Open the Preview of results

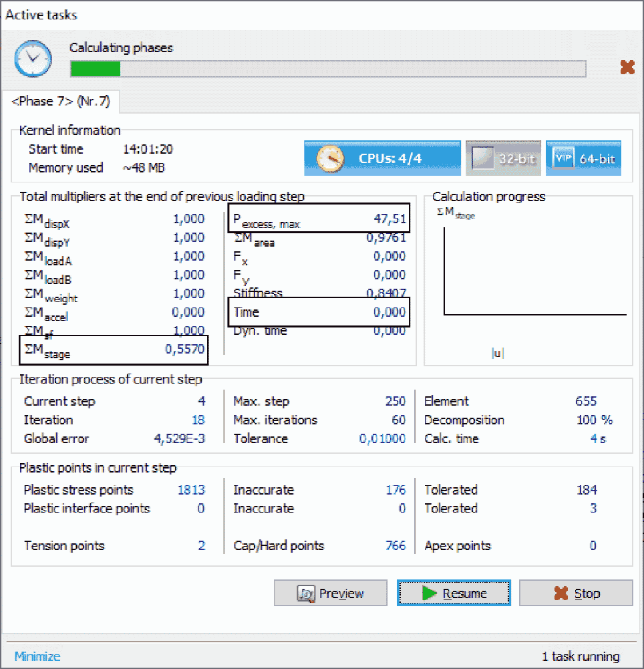click(331, 593)
